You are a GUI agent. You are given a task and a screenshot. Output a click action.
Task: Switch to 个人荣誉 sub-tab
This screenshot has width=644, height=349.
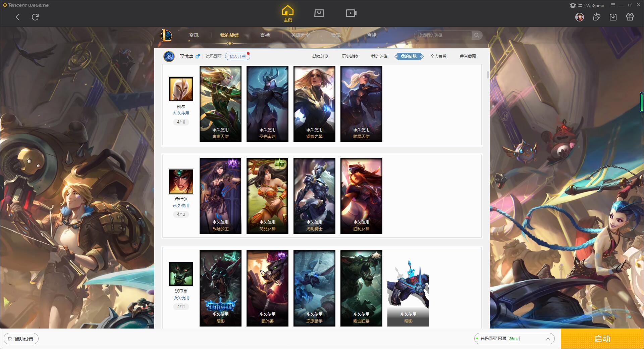click(x=438, y=56)
